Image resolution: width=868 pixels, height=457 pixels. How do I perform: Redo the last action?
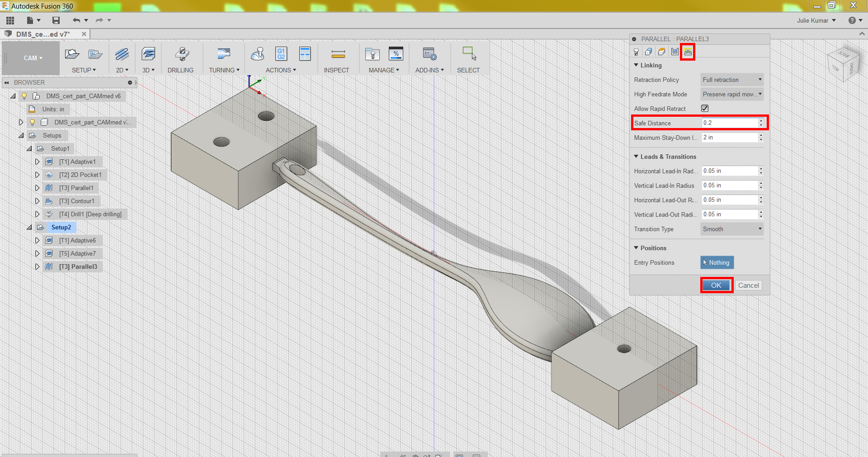tap(99, 20)
